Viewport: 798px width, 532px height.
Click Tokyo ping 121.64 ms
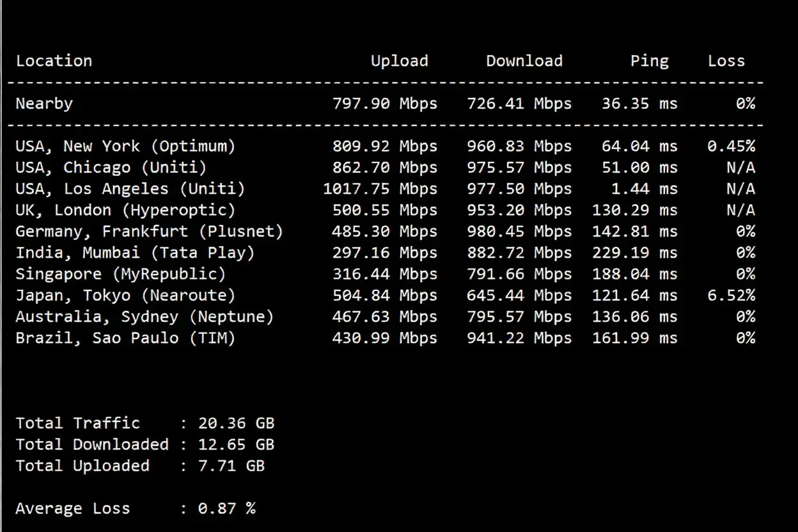tap(635, 295)
